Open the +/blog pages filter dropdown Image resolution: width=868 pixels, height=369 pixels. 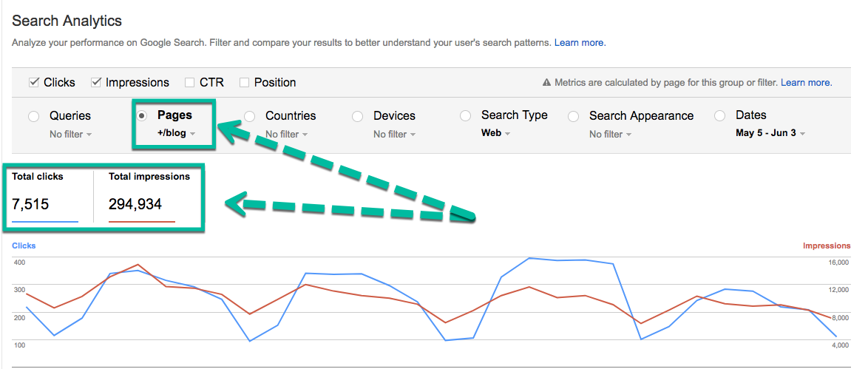176,134
